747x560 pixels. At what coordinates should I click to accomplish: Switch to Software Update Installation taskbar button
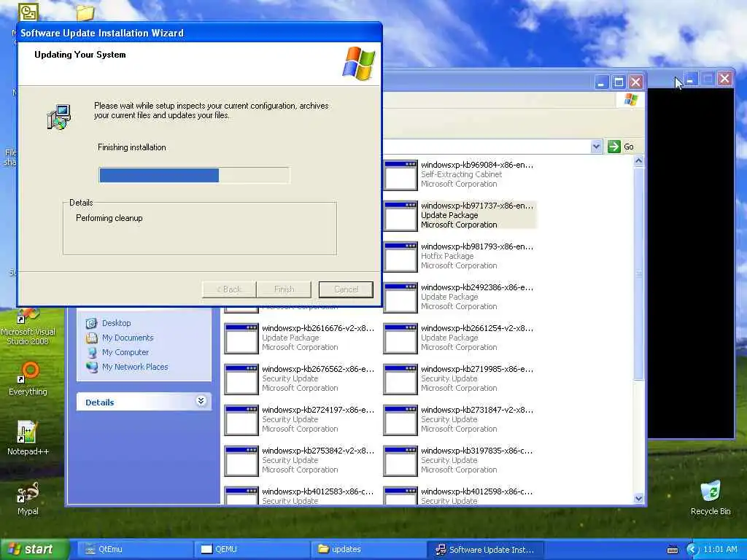tap(484, 550)
